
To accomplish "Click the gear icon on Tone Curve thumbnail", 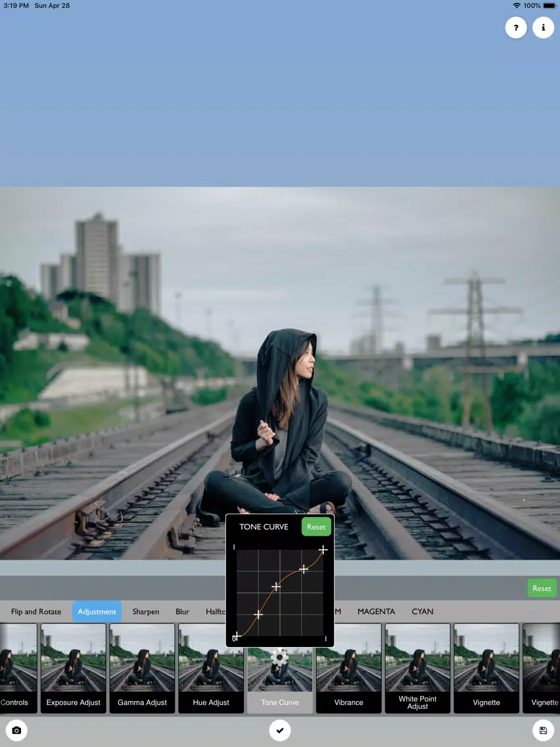I will coord(280,658).
